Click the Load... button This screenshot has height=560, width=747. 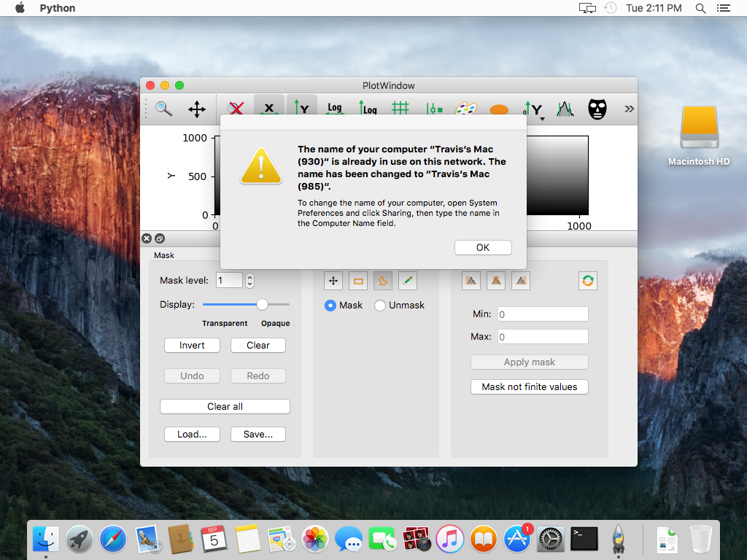coord(192,435)
